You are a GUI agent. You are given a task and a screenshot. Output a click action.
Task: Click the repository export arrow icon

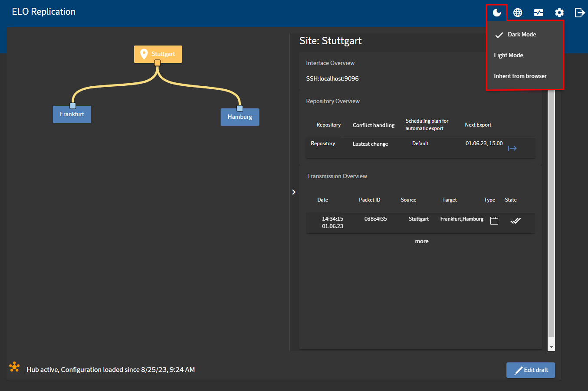click(512, 148)
